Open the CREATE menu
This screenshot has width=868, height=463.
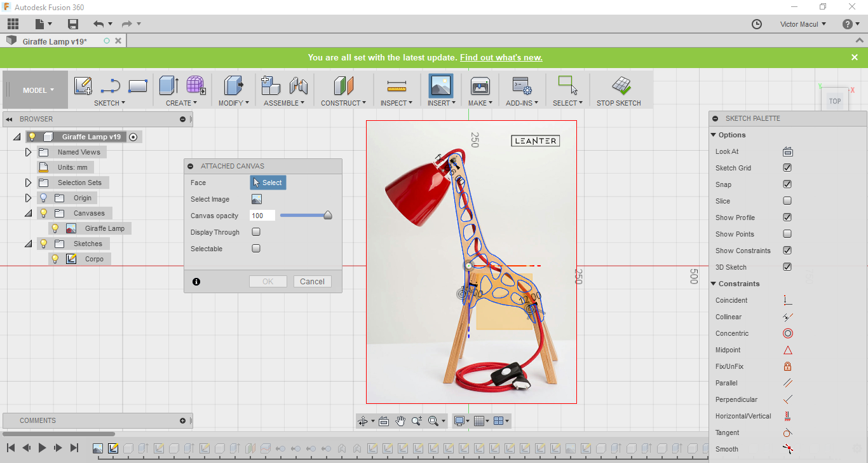[181, 103]
